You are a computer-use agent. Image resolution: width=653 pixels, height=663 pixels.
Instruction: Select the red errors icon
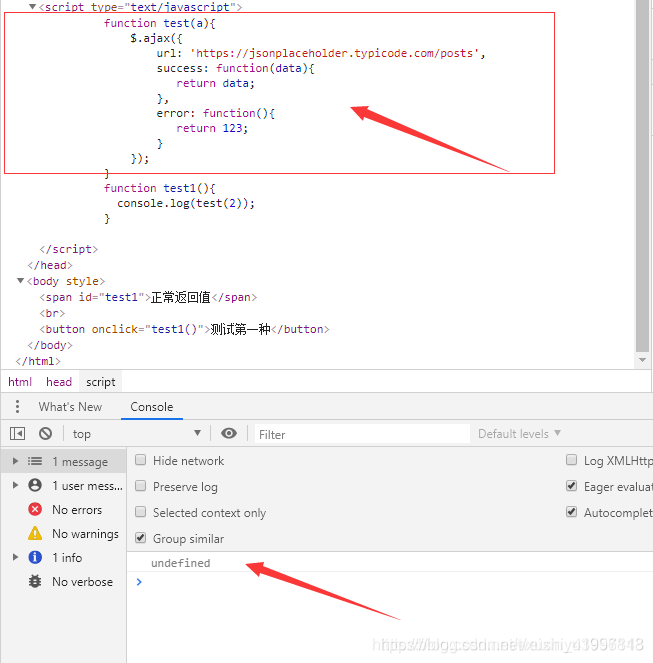click(35, 509)
